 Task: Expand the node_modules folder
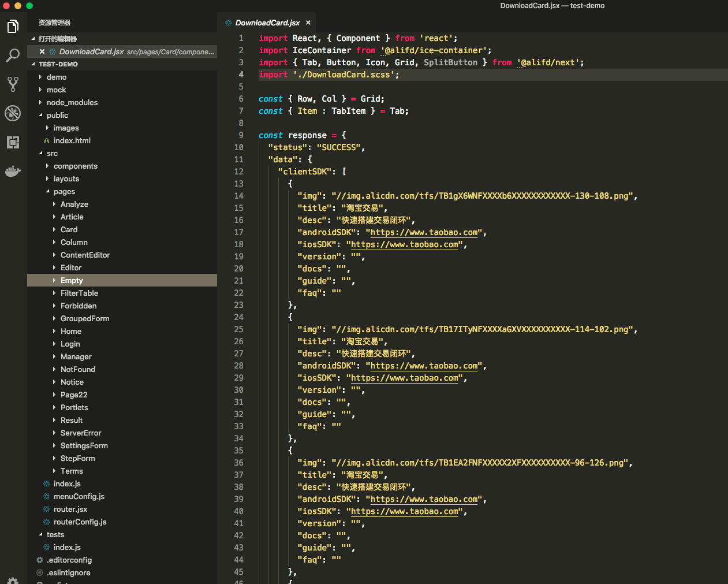pyautogui.click(x=72, y=103)
